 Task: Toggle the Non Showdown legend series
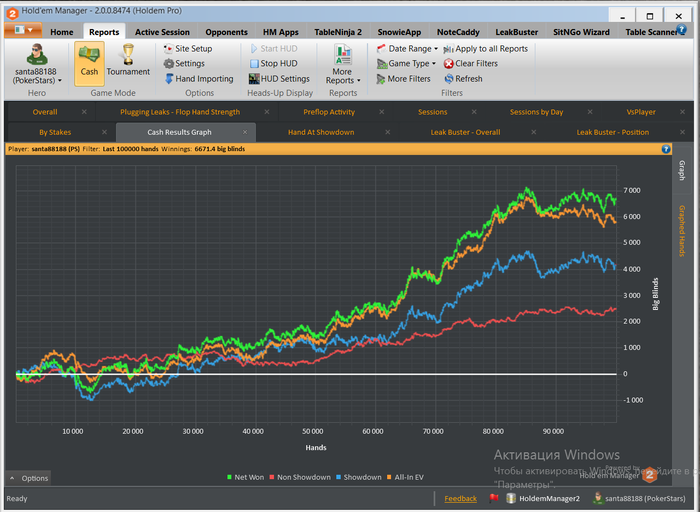300,477
